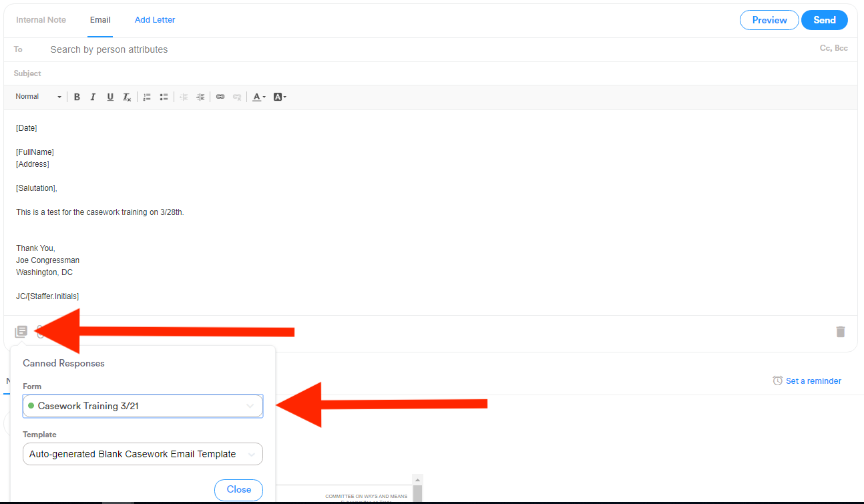Select the Email tab
Screen dimensions: 864x504
pyautogui.click(x=100, y=20)
